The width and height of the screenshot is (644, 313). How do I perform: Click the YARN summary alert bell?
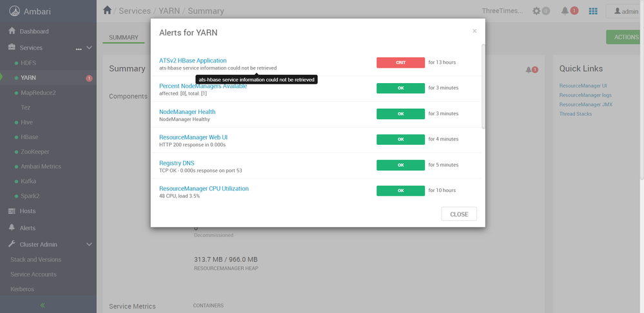tap(529, 70)
